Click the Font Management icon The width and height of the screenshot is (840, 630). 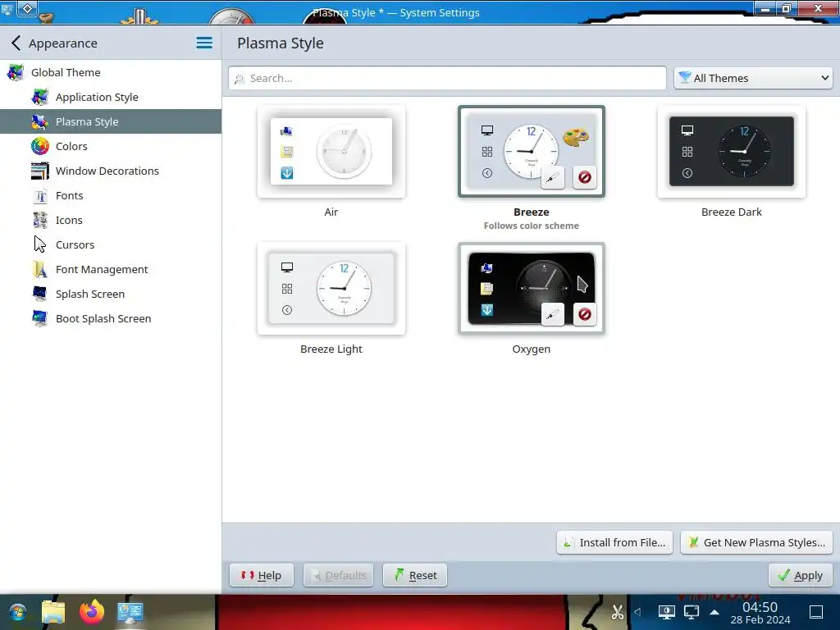[39, 269]
